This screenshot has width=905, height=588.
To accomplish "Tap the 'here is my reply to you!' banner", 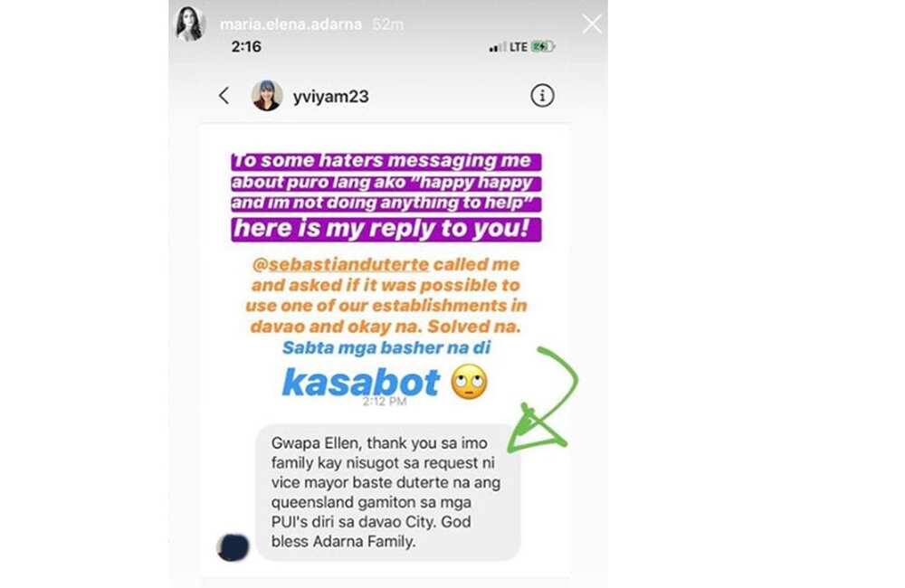I will tap(386, 229).
